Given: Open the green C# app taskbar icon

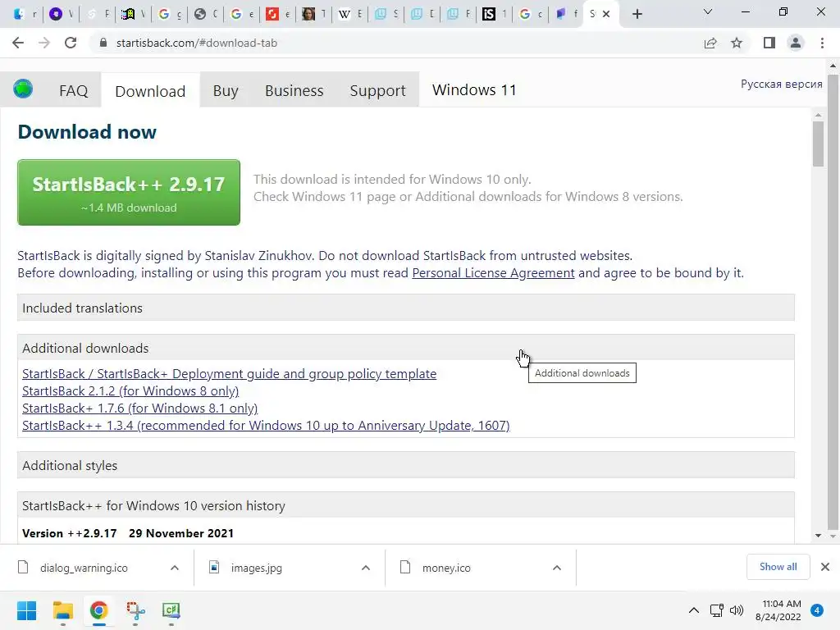Looking at the screenshot, I should [171, 610].
